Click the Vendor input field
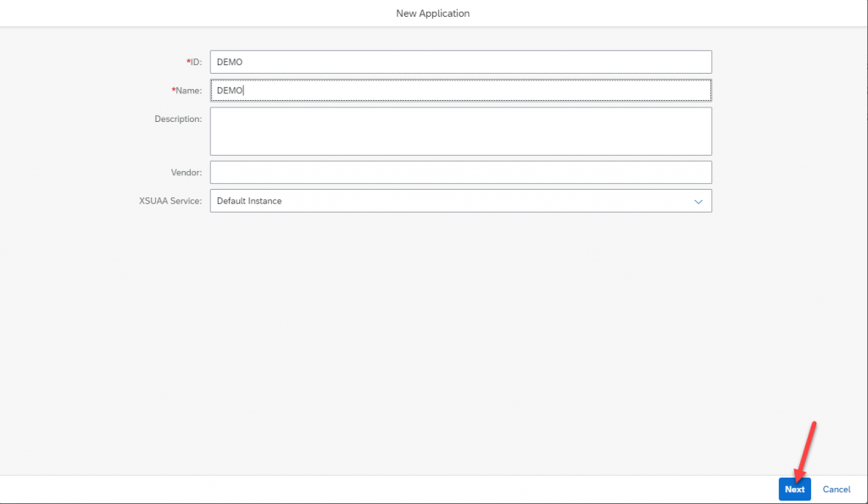The width and height of the screenshot is (868, 504). [x=460, y=173]
